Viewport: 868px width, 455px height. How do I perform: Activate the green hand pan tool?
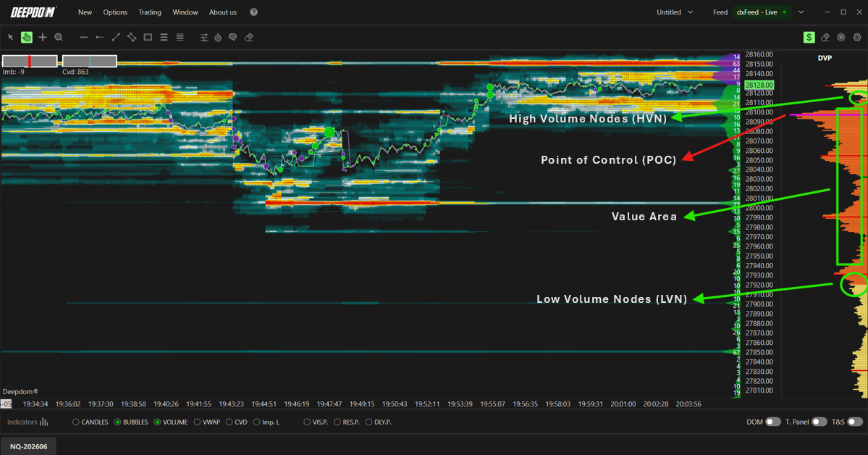coord(27,37)
